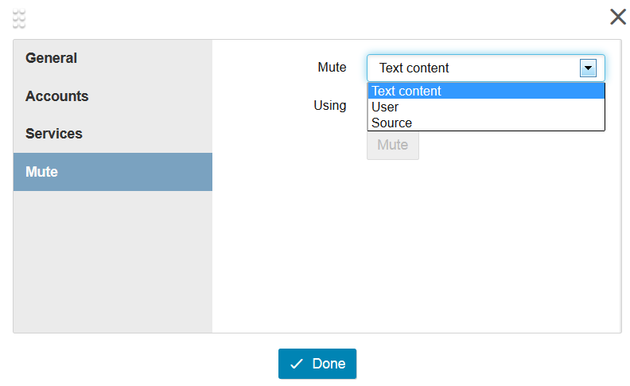The width and height of the screenshot is (630, 386).
Task: Pick Source in the dropdown list
Action: [486, 123]
